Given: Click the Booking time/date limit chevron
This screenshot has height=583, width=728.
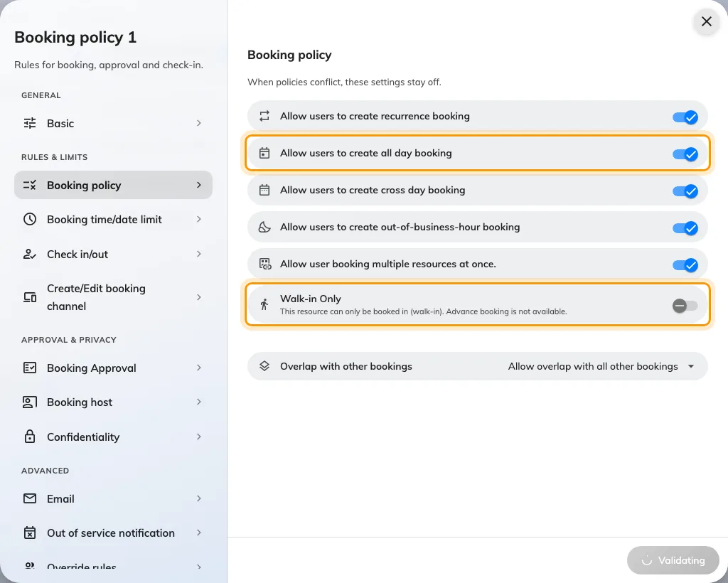Looking at the screenshot, I should (199, 219).
